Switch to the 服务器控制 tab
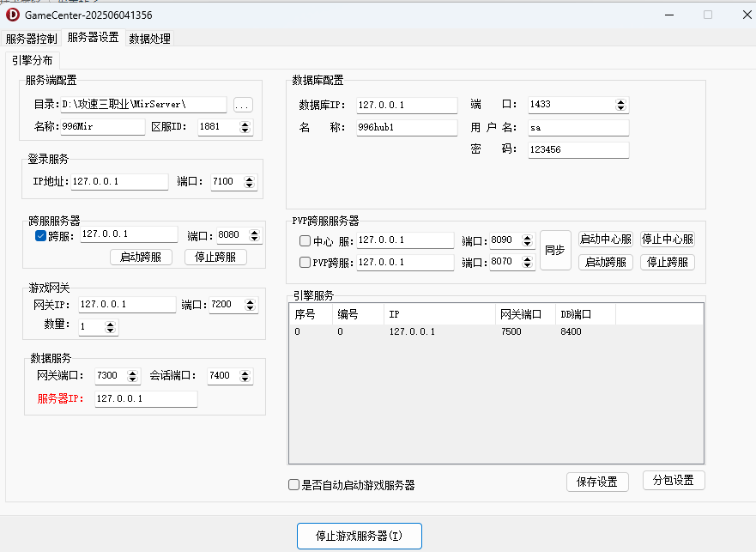This screenshot has height=552, width=756. pyautogui.click(x=32, y=39)
